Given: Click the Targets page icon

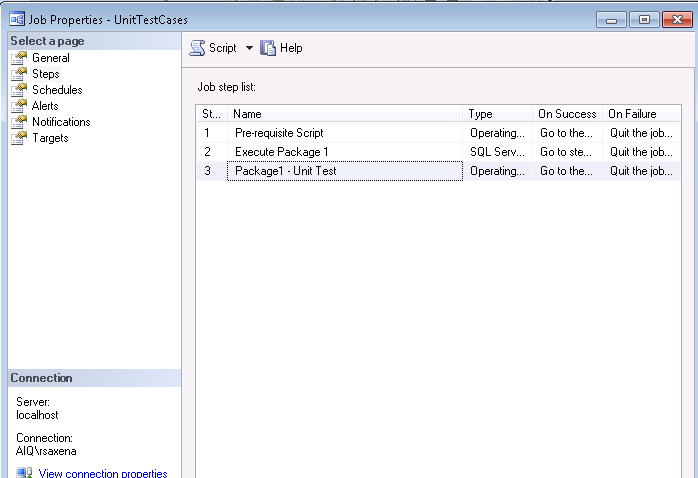Looking at the screenshot, I should click(x=19, y=138).
